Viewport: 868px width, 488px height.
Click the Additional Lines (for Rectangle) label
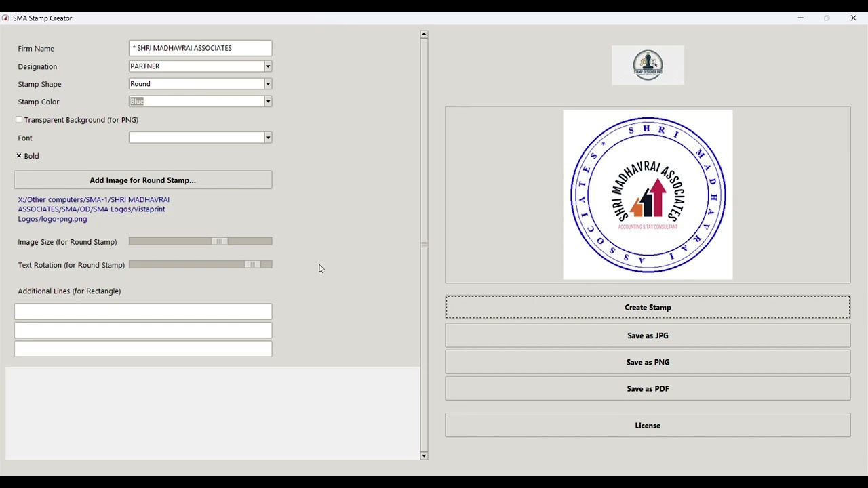(x=69, y=291)
